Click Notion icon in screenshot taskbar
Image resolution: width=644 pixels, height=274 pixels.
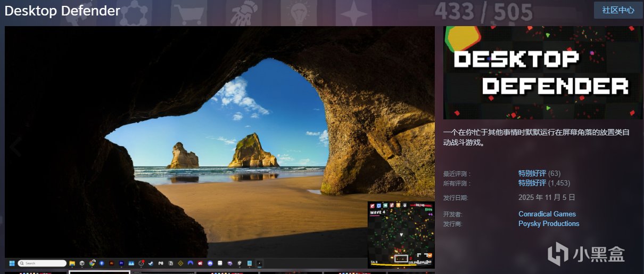tap(170, 263)
